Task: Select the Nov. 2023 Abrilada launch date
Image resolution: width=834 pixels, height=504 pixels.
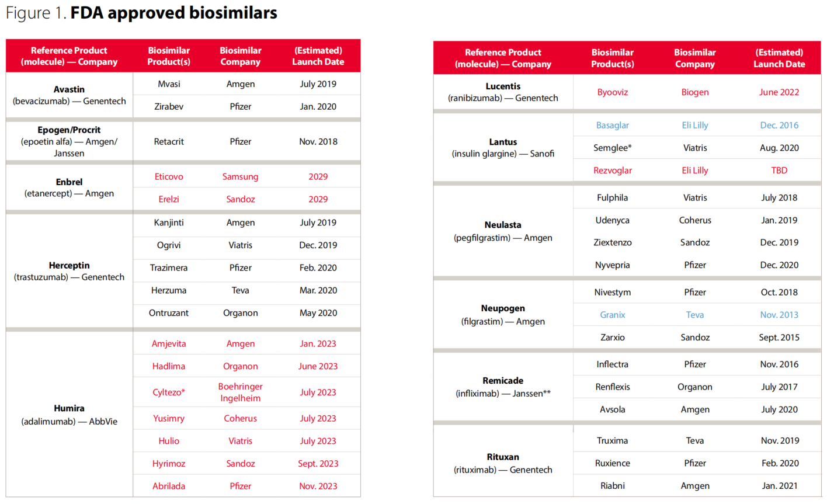Action: [318, 486]
